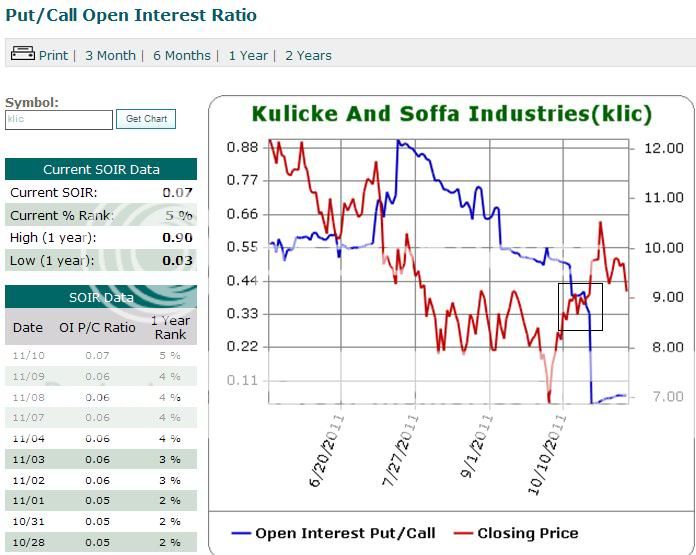This screenshot has height=555, width=696.
Task: Click the OI P/C Ratio column header
Action: coord(99,327)
